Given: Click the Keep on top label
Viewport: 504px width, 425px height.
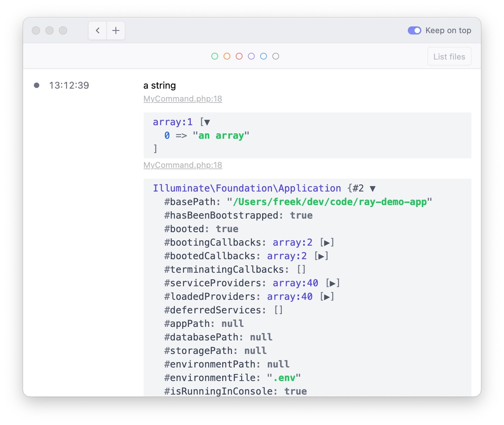Looking at the screenshot, I should click(x=448, y=30).
